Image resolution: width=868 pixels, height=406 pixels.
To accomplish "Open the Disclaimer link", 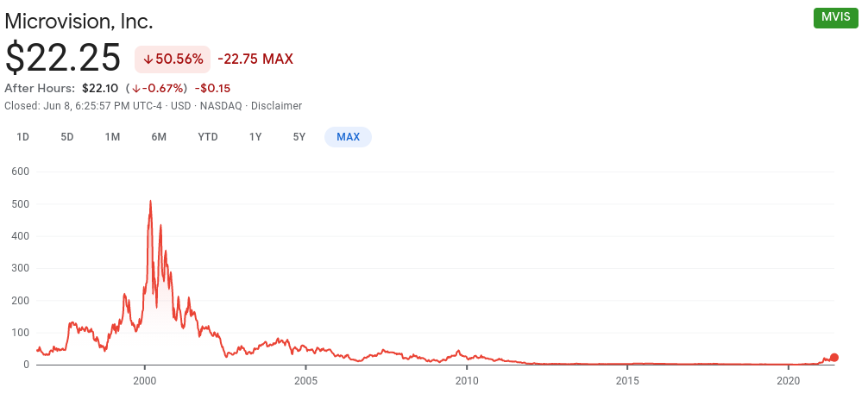I will [276, 106].
